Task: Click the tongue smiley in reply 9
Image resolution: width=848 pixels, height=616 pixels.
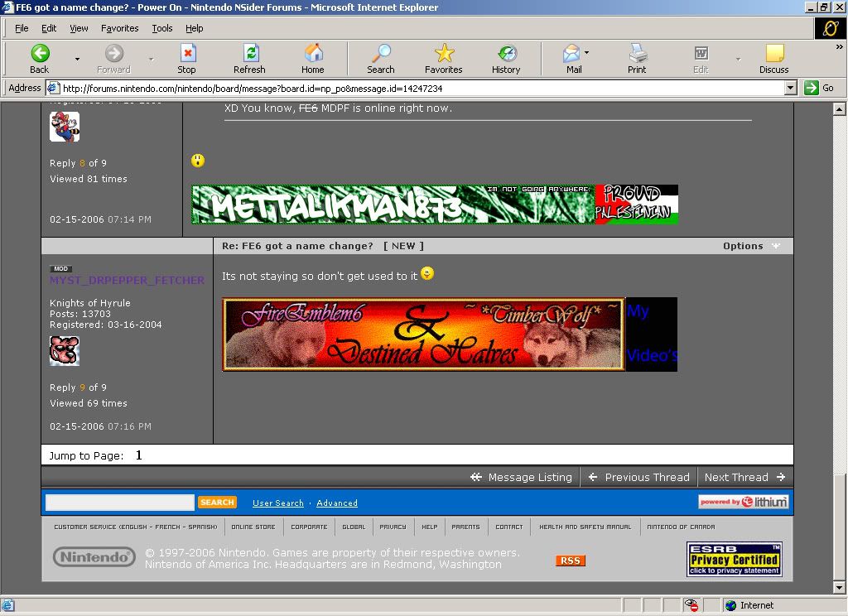Action: tap(427, 274)
